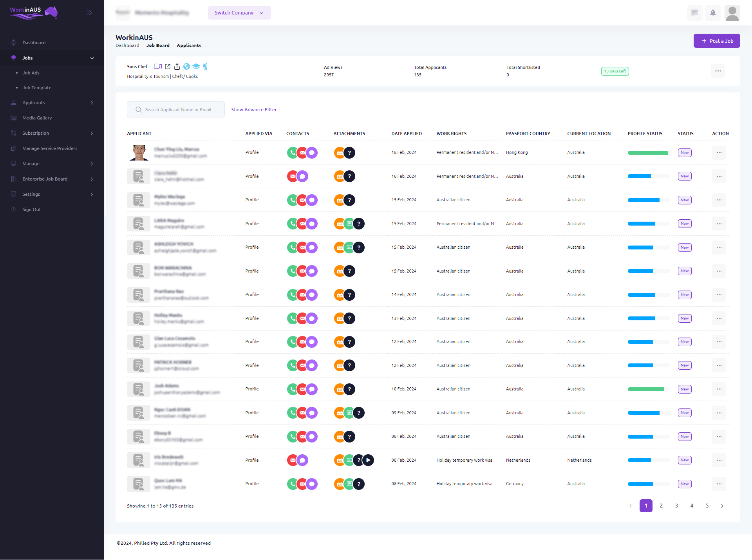Click the chat bubble icon in the Germany row
Screen dimensions: 752x560
(312, 484)
